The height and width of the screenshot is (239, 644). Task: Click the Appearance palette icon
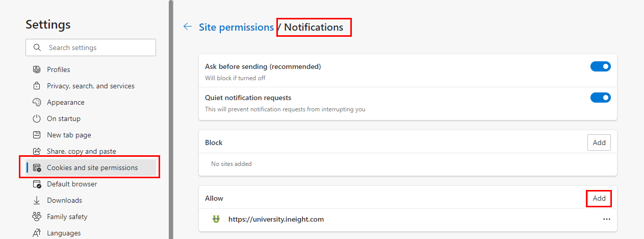[37, 102]
